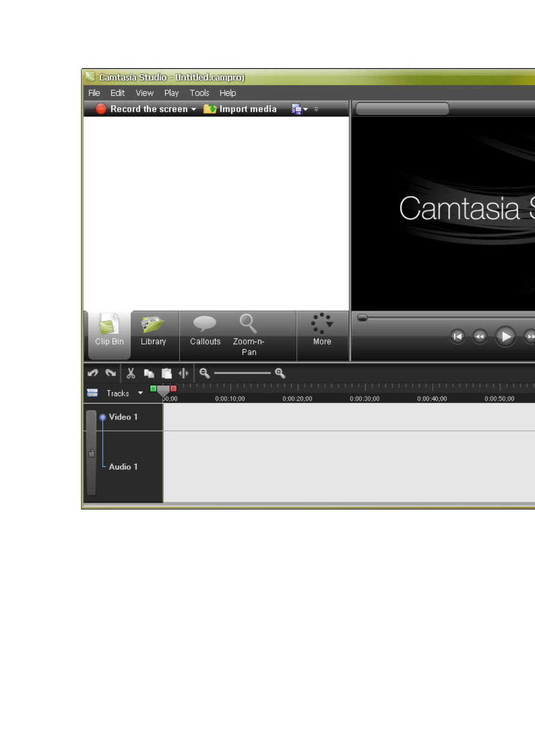
Task: Open the Help menu
Action: 228,93
